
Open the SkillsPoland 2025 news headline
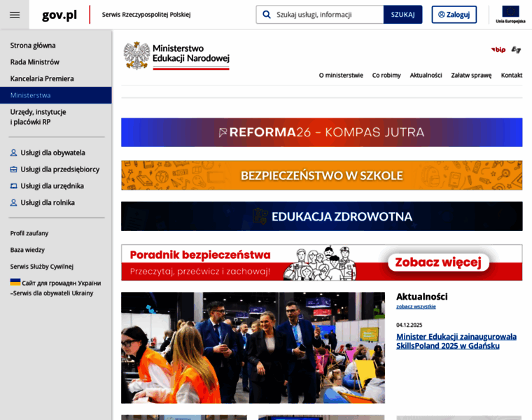pos(456,341)
